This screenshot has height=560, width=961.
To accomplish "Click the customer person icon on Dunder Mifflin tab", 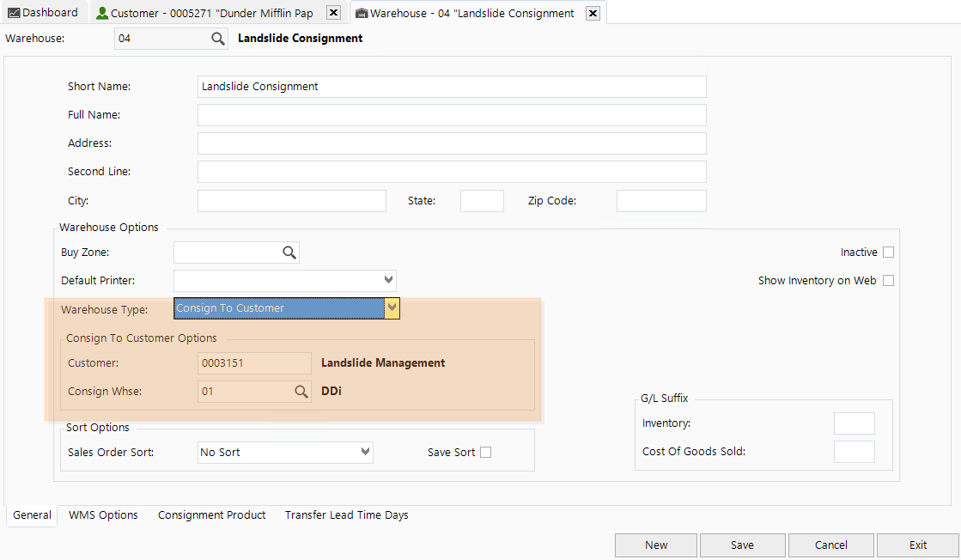I will tap(103, 11).
